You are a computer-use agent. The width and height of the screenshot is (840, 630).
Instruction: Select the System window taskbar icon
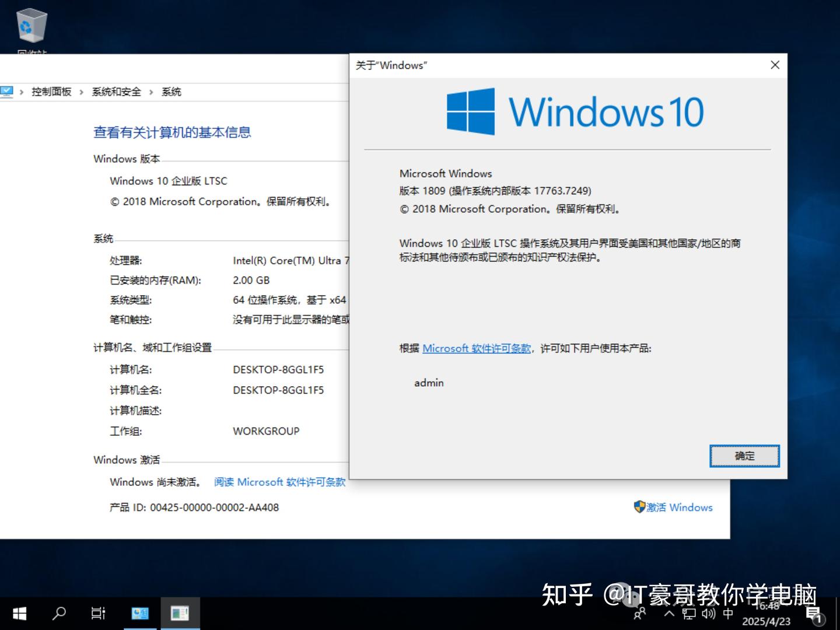[x=180, y=613]
